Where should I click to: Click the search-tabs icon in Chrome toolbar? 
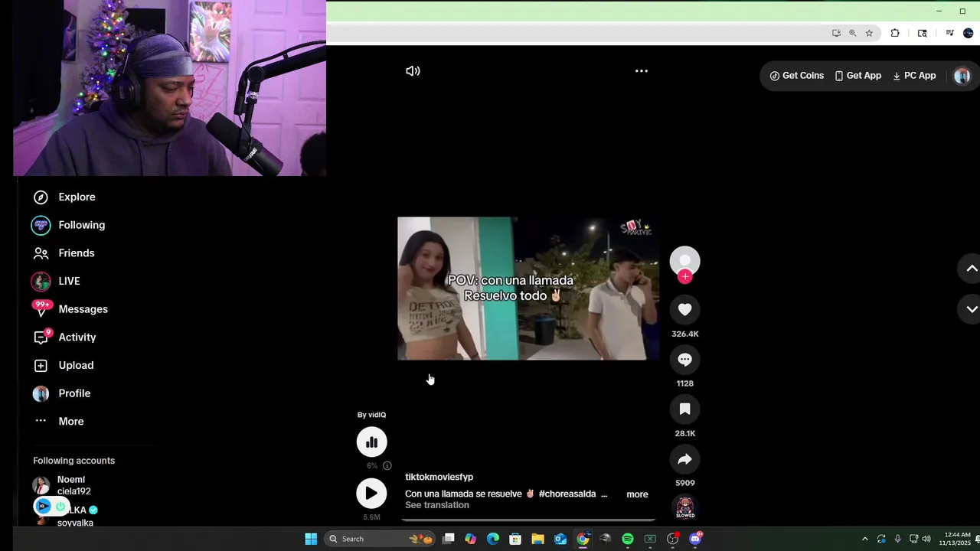click(x=923, y=33)
